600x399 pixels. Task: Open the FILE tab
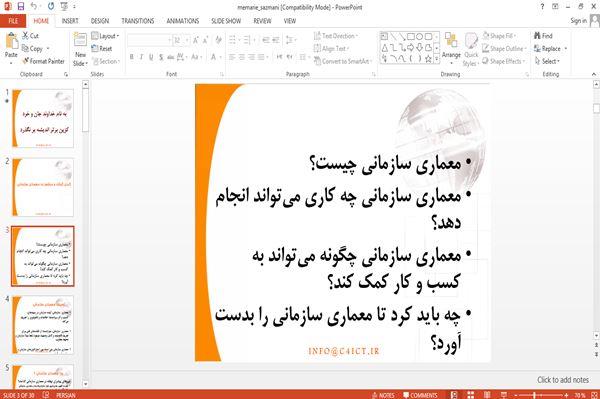13,21
